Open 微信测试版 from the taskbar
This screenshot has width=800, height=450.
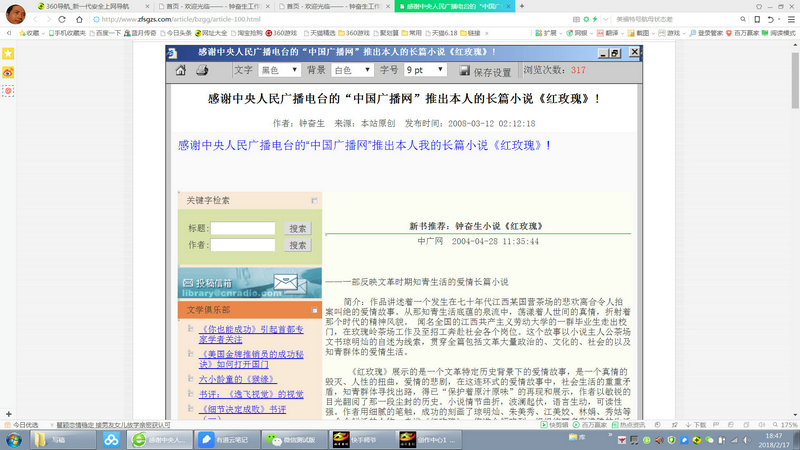(x=294, y=440)
